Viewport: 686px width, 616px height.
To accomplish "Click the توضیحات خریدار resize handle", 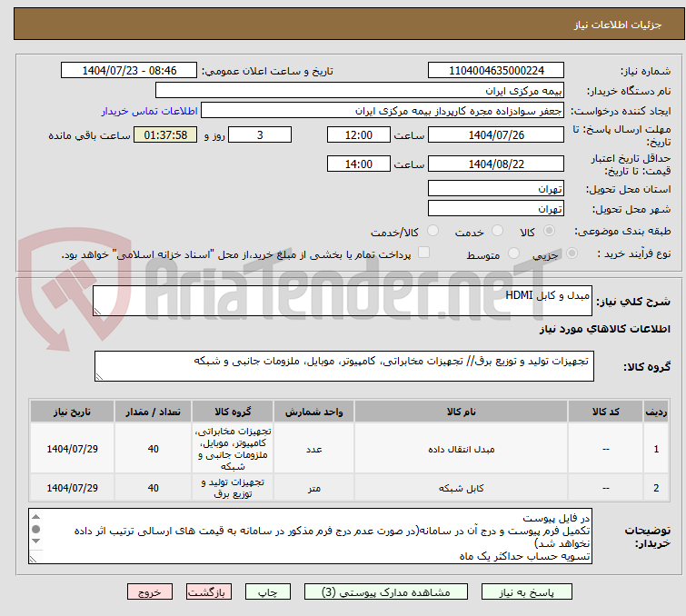I will (x=33, y=559).
